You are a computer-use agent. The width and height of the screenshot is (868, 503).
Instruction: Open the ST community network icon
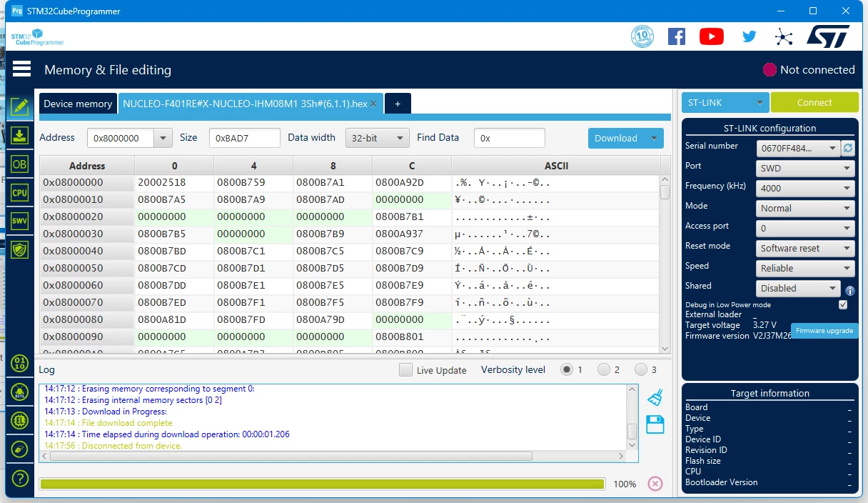click(784, 37)
